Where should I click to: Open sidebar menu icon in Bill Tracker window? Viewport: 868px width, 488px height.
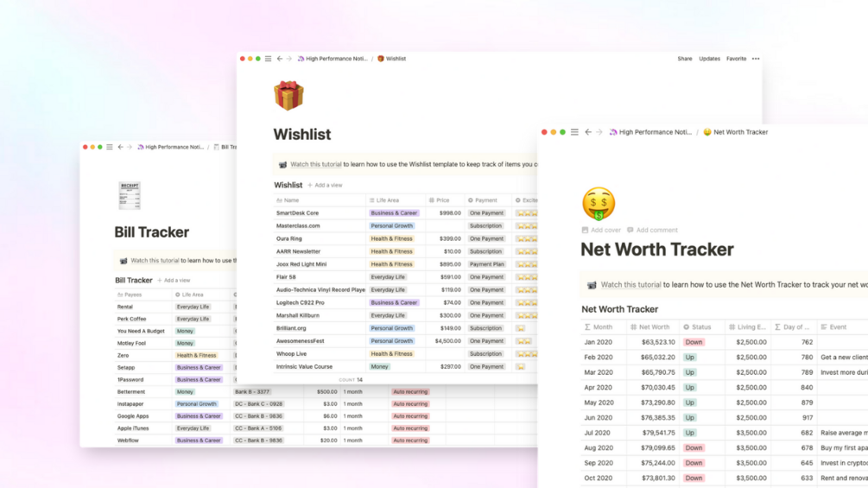(110, 147)
